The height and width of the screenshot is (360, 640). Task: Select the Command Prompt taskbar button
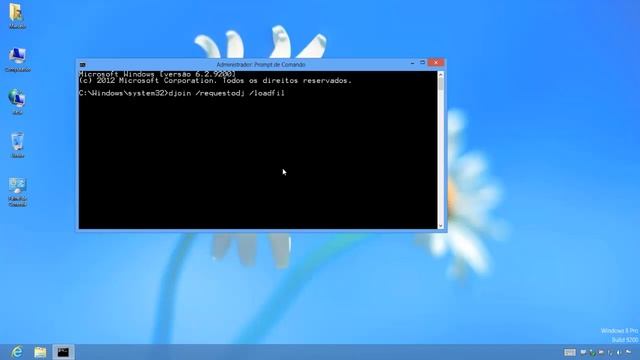pos(63,352)
